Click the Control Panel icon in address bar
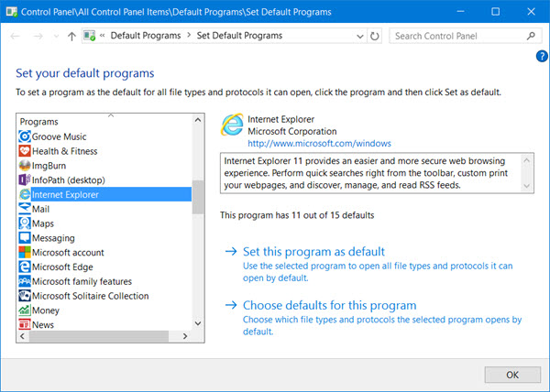Image resolution: width=550 pixels, height=392 pixels. [90, 36]
